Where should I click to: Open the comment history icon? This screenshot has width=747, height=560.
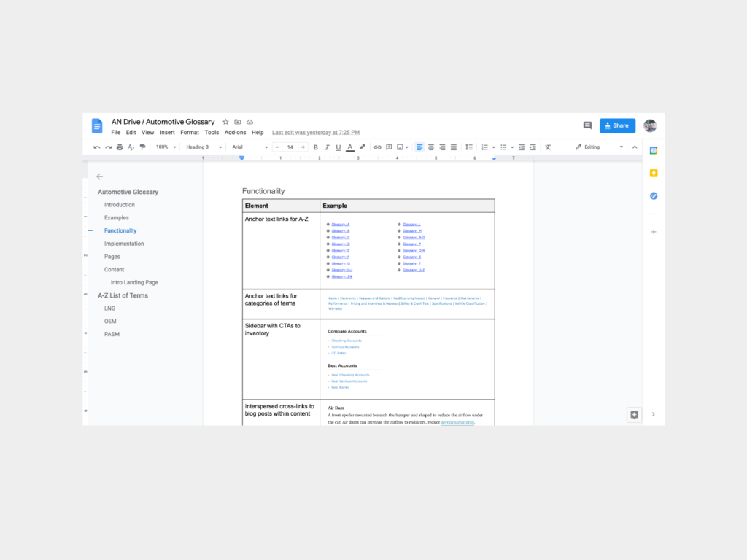[x=587, y=125]
